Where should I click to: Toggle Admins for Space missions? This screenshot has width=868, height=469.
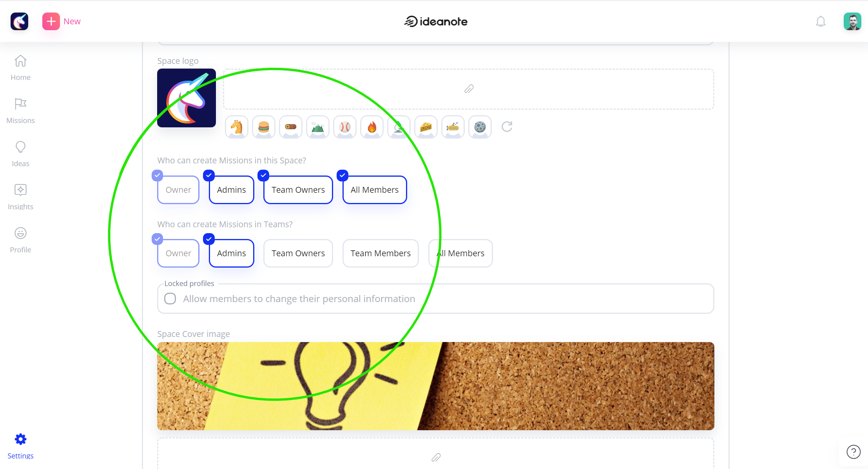[232, 190]
